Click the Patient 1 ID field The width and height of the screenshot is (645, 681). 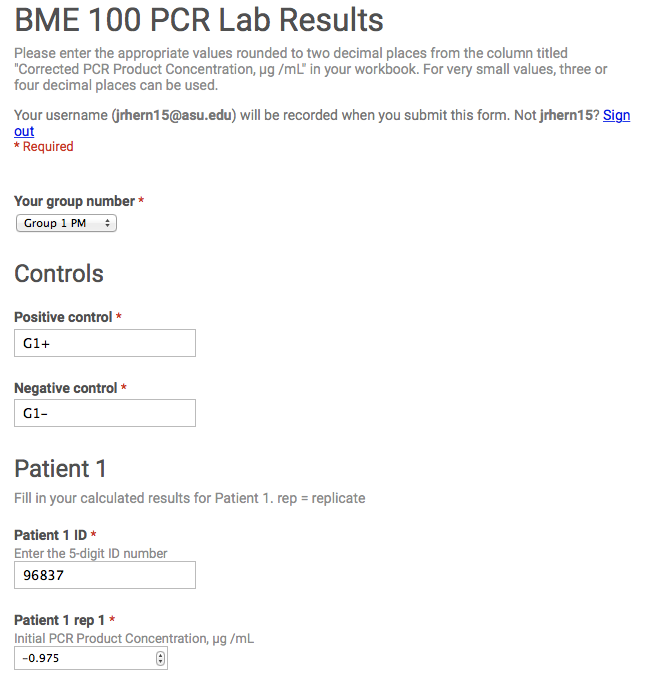105,575
